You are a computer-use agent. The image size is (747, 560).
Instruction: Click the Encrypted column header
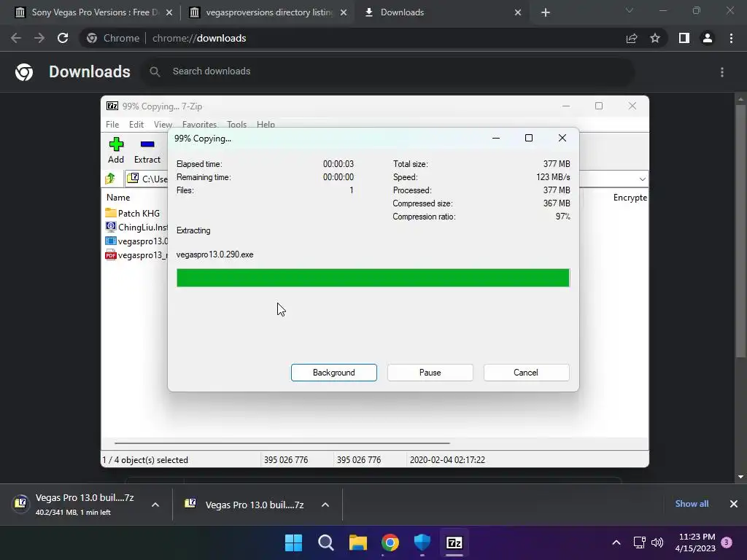coord(630,197)
